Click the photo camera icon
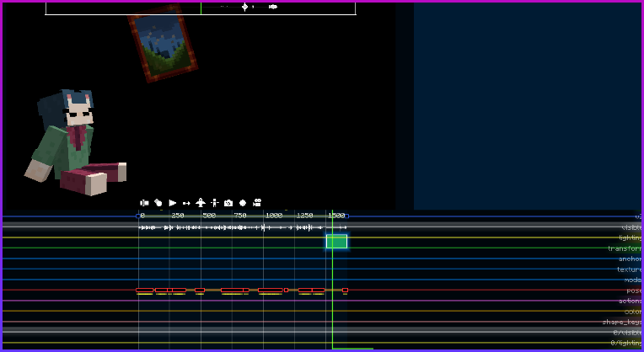The width and height of the screenshot is (644, 352). pos(228,203)
